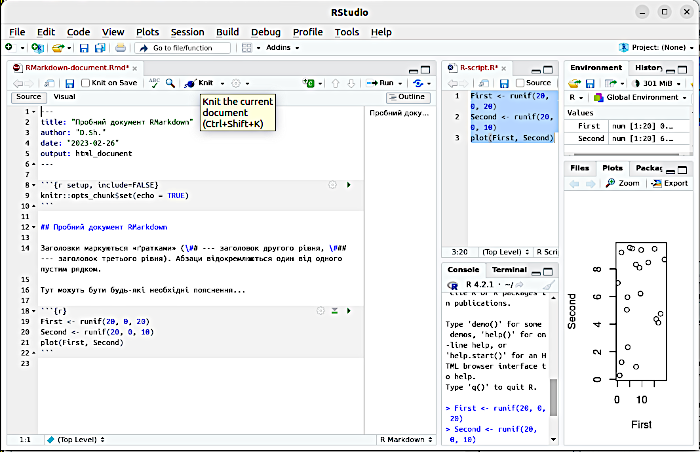Expand the Knit options dropdown arrow
Image resolution: width=700 pixels, height=452 pixels.
pos(222,83)
